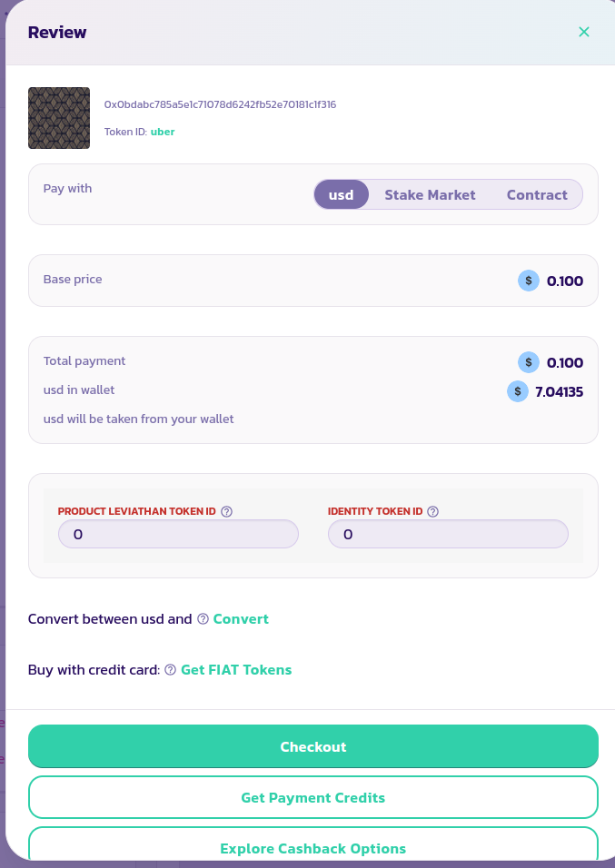Click Get Payment Credits button
Screen dimensions: 615x868
coord(313,797)
